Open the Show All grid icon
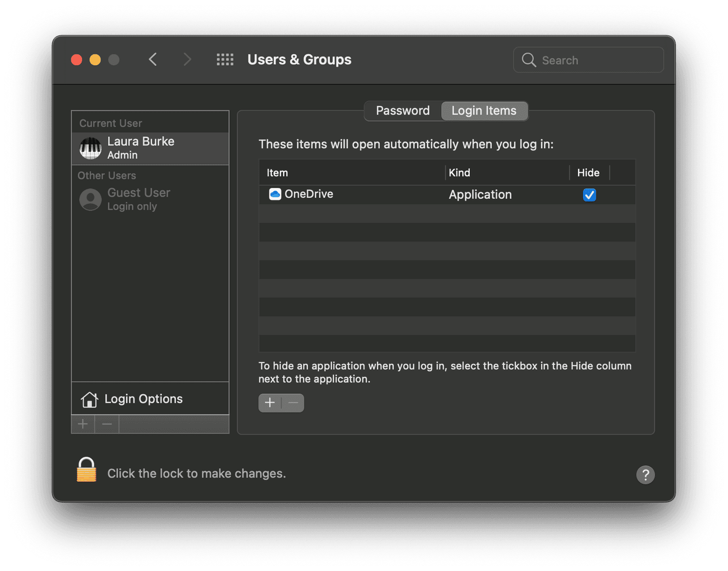728x571 pixels. click(x=225, y=59)
